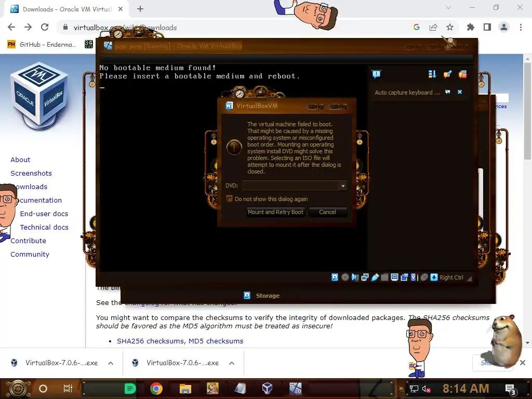This screenshot has height=399, width=532.
Task: Open the Screenshots link in sidebar
Action: 31,174
